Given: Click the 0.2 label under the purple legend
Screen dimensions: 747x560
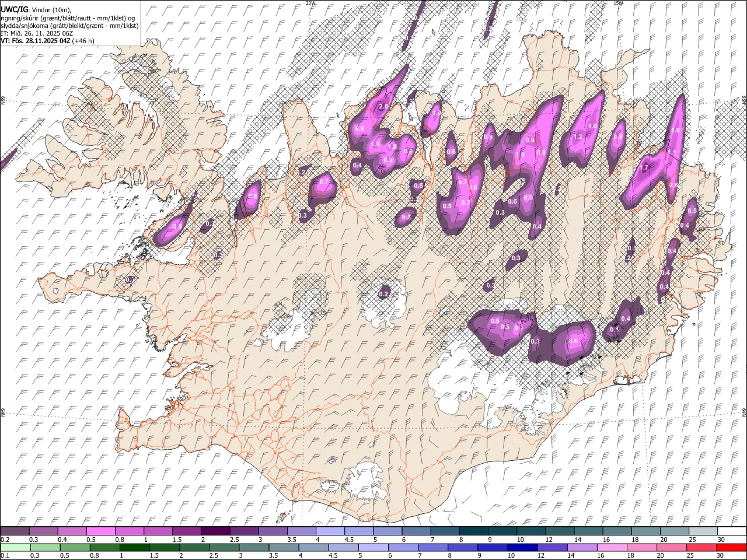Looking at the screenshot, I should coord(5,539).
